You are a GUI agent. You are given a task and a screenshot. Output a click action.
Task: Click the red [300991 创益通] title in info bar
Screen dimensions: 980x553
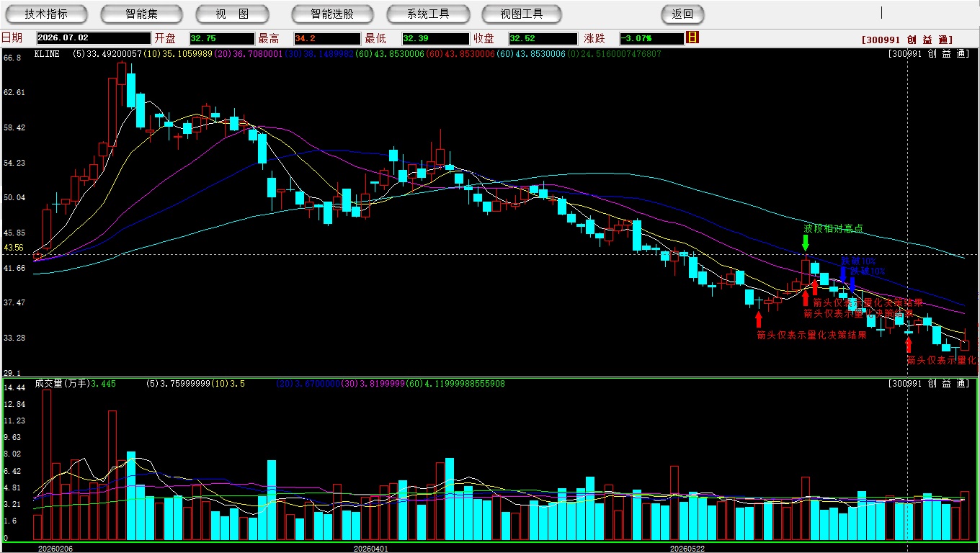[x=907, y=40]
